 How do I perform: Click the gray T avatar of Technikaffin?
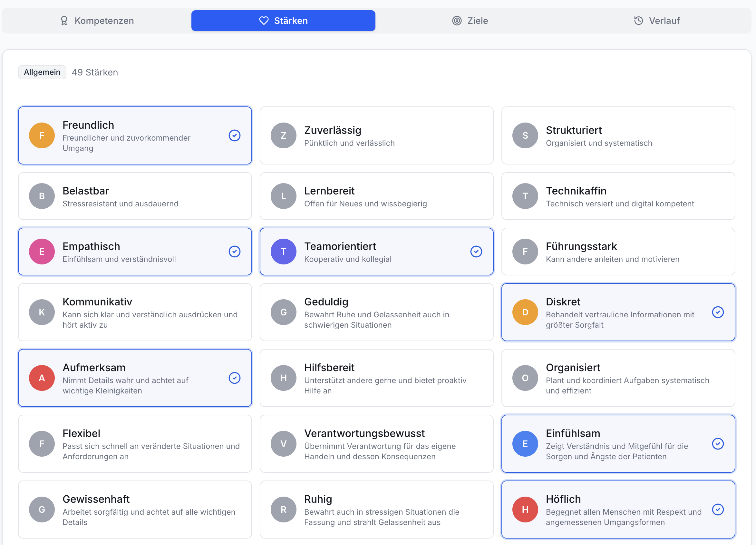pos(525,196)
